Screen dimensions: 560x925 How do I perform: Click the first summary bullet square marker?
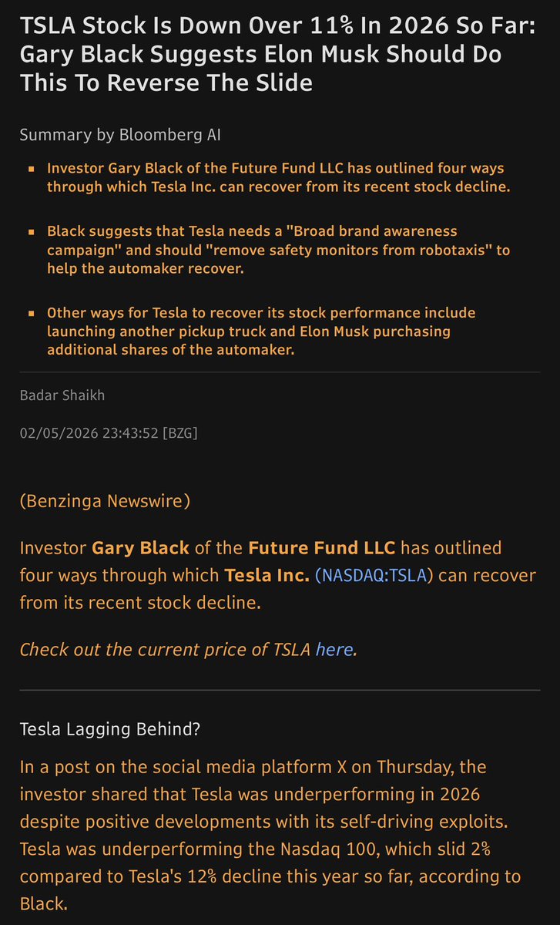tap(31, 168)
